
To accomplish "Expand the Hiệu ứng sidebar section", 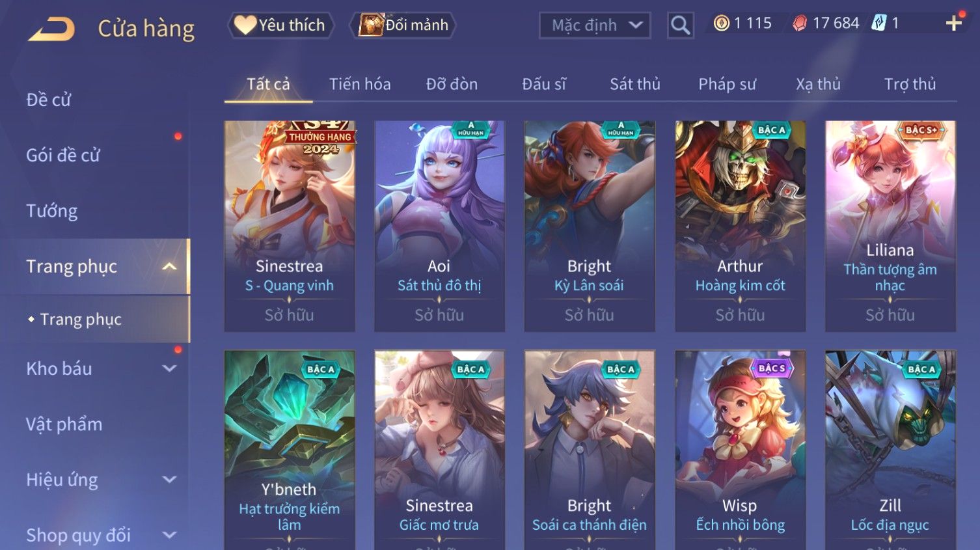I will pos(169,480).
